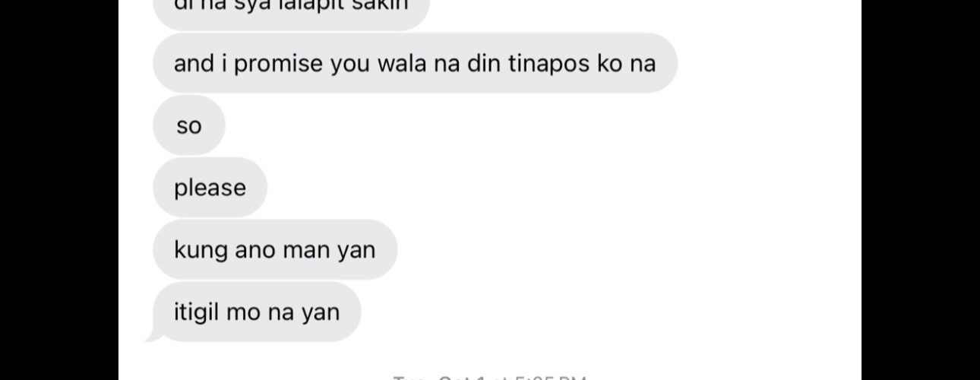Click the word "and" starting the long message
The image size is (980, 380).
pos(194,63)
